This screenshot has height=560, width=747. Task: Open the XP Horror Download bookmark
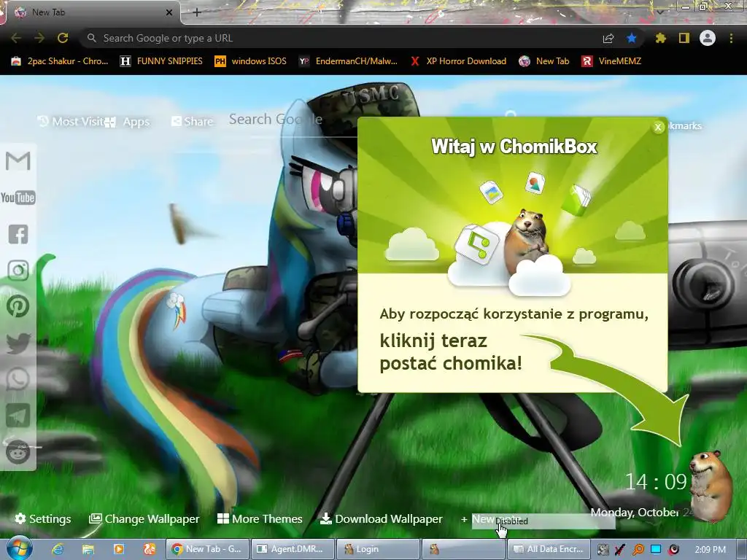click(x=458, y=61)
